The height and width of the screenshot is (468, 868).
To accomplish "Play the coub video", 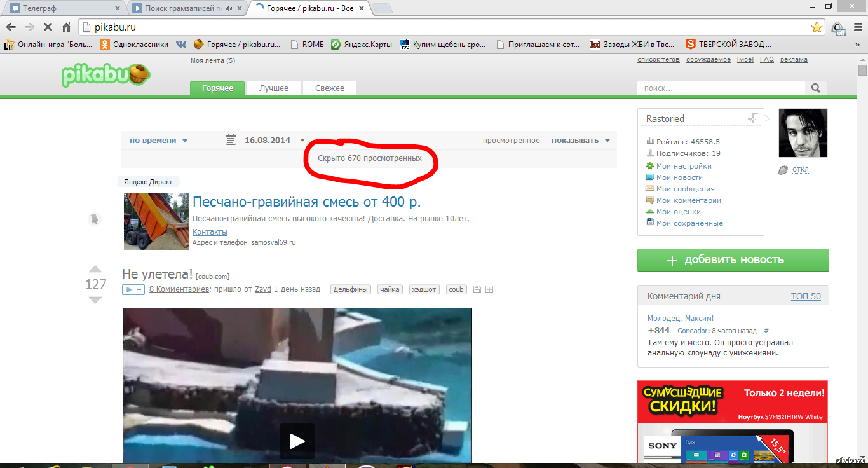I will click(x=297, y=441).
